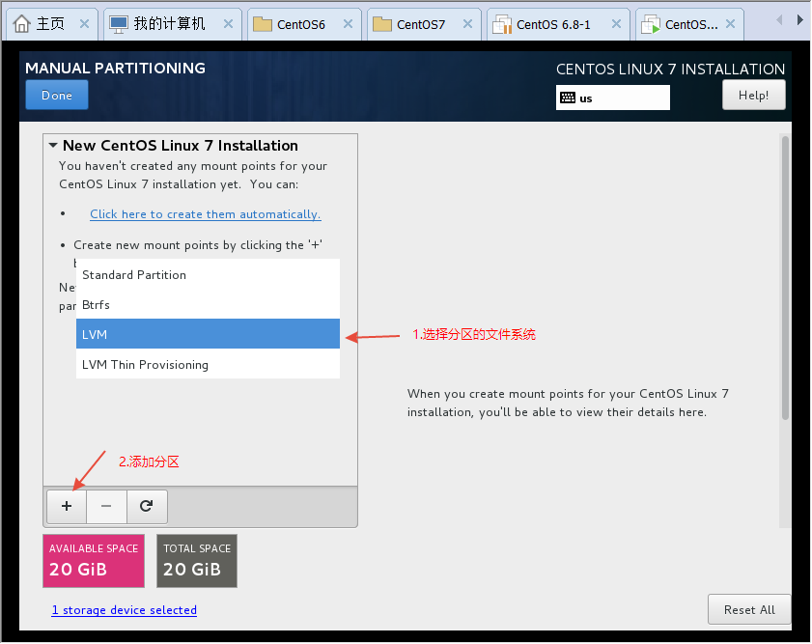Viewport: 812px width, 644px height.
Task: Switch to the CentOS 6.8-1 tab
Action: click(x=558, y=24)
